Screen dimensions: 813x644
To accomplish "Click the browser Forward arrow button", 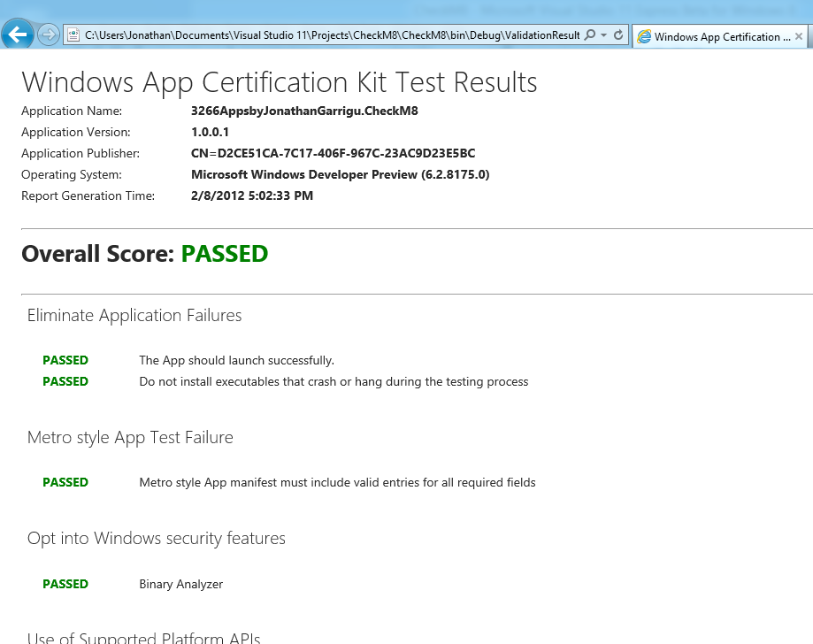I will [49, 35].
